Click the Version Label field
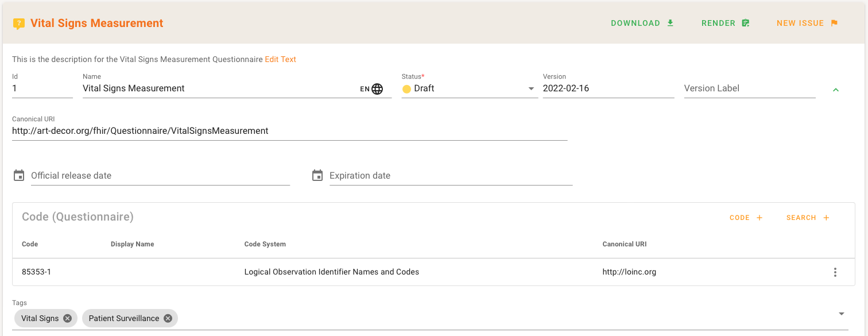The width and height of the screenshot is (868, 336). (x=749, y=88)
